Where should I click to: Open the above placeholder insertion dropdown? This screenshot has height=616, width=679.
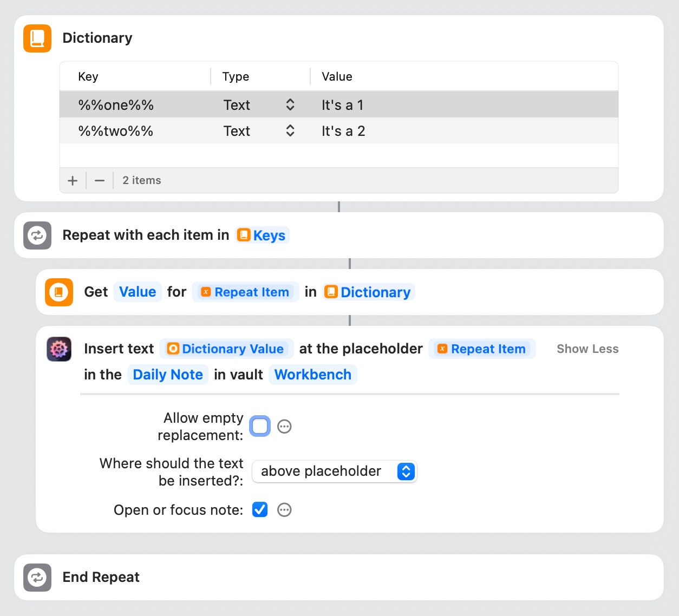(335, 471)
